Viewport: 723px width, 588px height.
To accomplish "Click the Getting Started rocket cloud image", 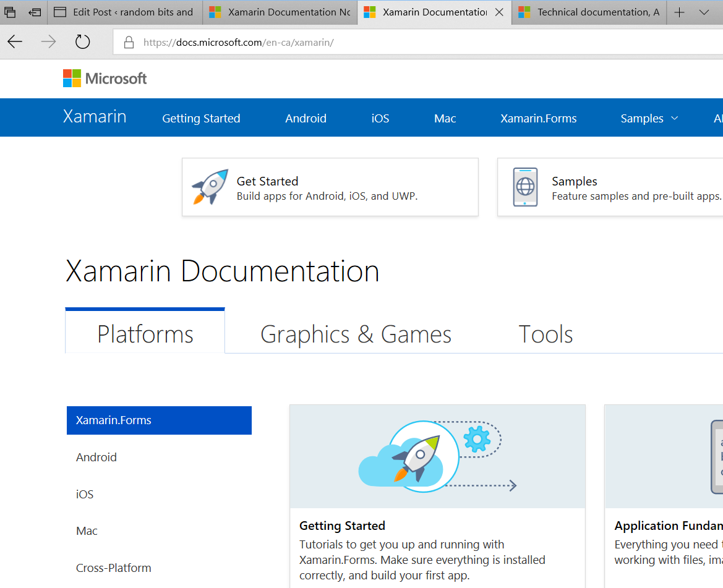I will (x=437, y=457).
